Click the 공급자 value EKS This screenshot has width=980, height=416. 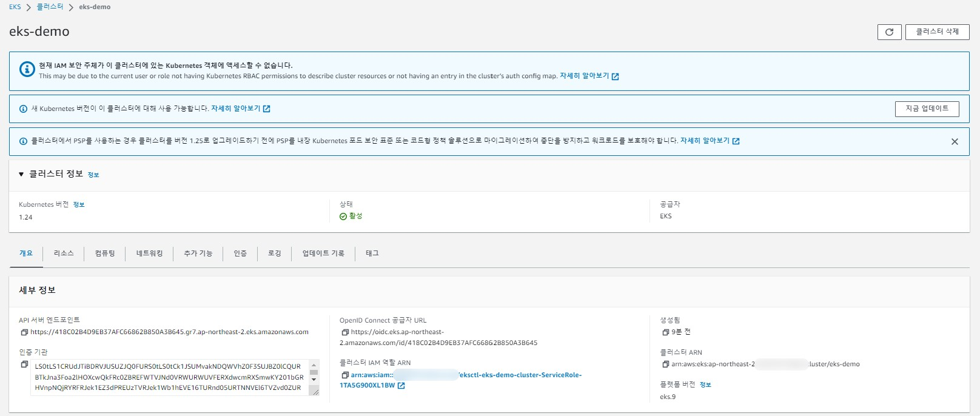666,216
